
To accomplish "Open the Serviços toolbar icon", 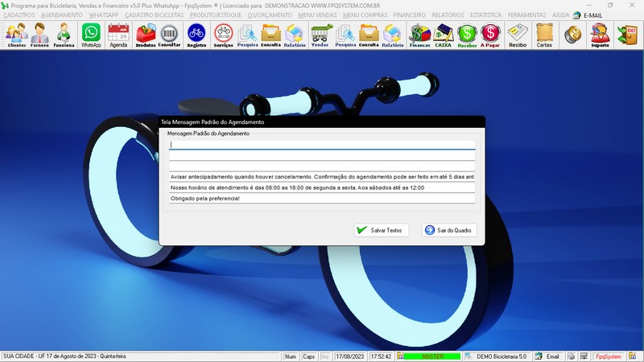I will 224,35.
